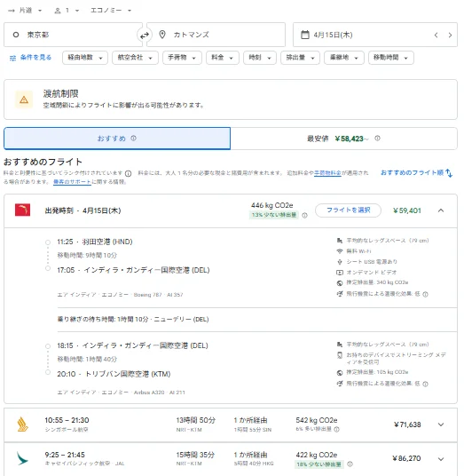This screenshot has width=464, height=476.
Task: Click おすすめのフライト順 sort button
Action: [416, 173]
